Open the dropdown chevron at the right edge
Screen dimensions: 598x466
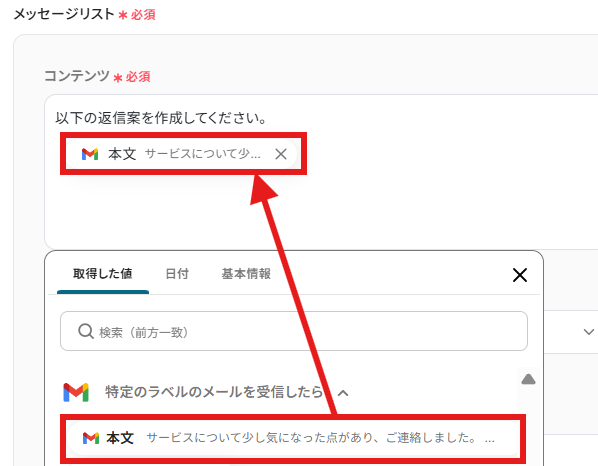588,332
